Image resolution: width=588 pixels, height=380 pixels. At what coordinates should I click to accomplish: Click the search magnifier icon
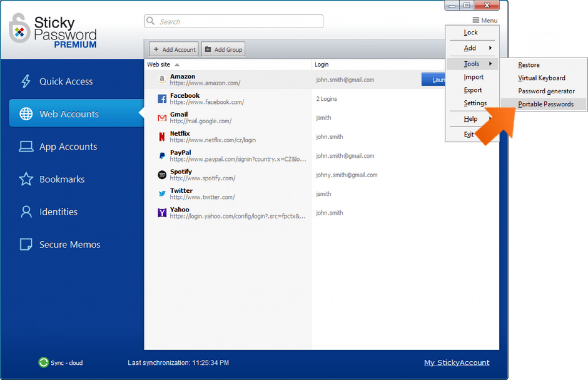[151, 21]
